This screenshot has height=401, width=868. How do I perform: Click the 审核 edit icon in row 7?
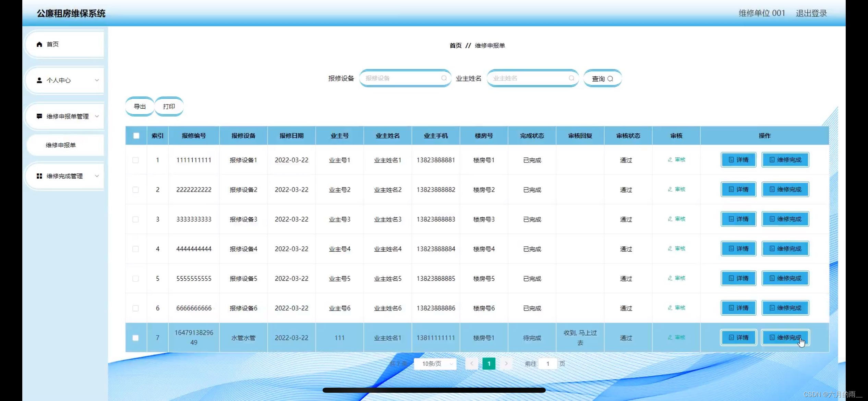[670, 338]
